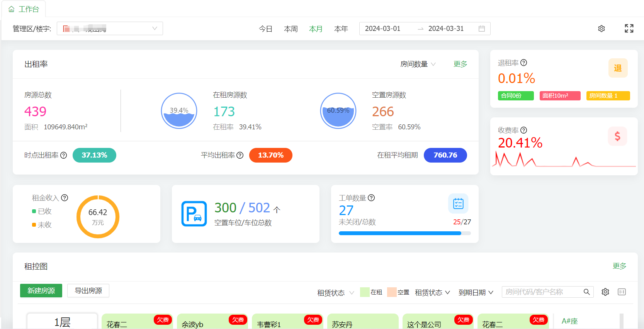Toggle the 已收 legend item
Viewport: 644px width, 329px height.
42,211
